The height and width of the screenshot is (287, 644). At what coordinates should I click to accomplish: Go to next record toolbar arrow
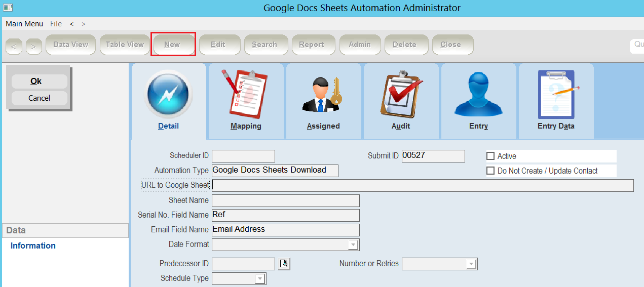tap(33, 47)
